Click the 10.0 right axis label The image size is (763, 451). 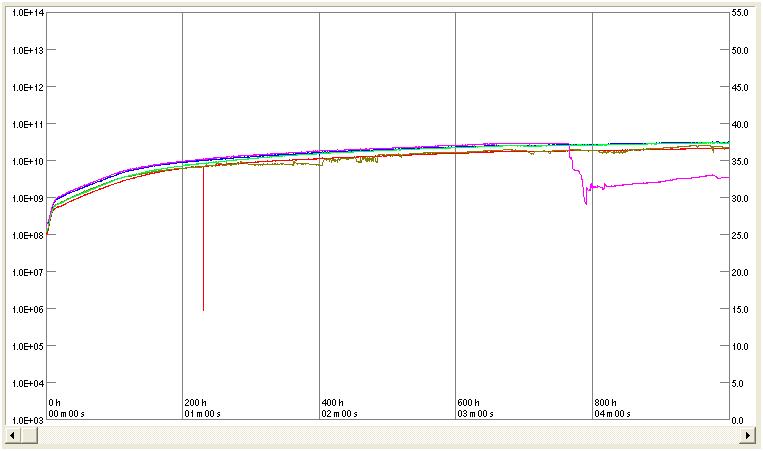click(x=740, y=346)
